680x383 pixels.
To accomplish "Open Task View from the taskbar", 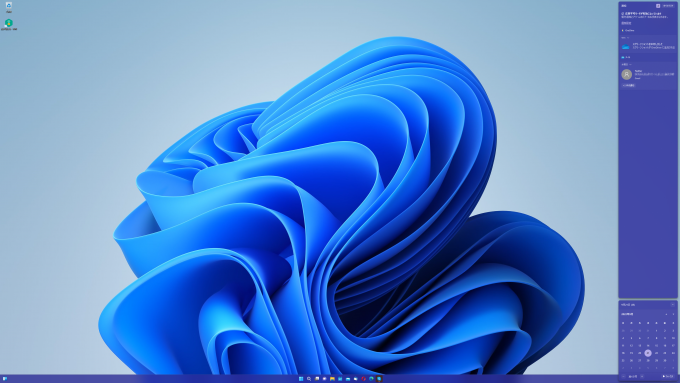I will point(317,379).
